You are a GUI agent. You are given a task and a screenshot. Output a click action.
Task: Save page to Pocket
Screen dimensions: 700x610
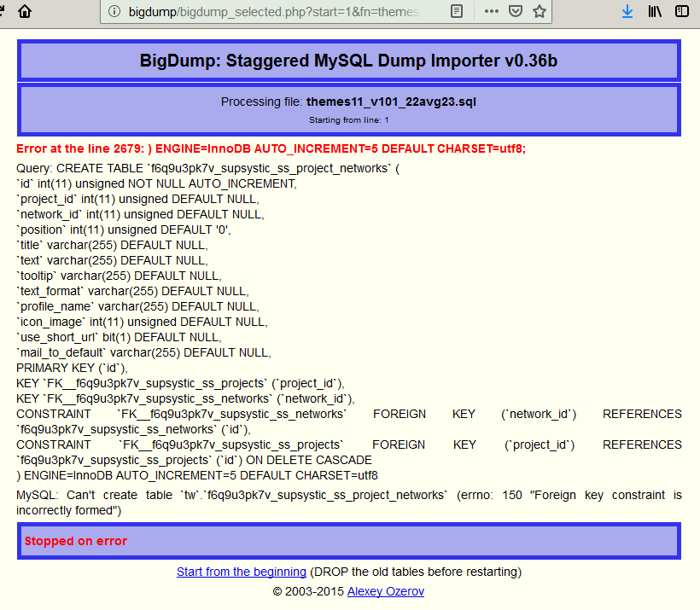(516, 12)
